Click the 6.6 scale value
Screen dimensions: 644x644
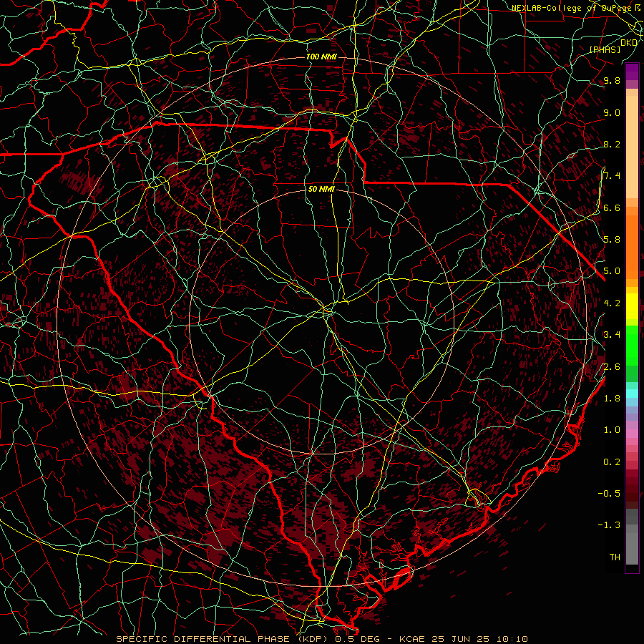tap(612, 208)
